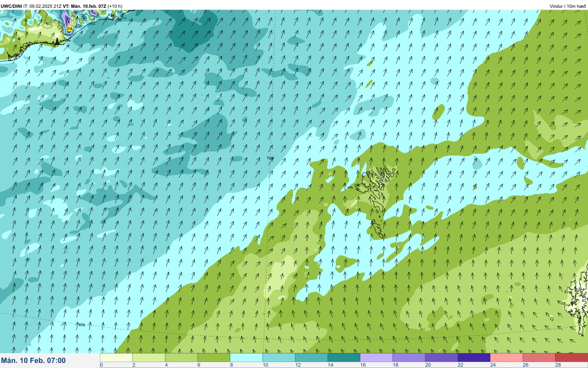Click the 'Mán. 10 Feb. 07:00' timestamp label
The height and width of the screenshot is (368, 588).
[33, 361]
